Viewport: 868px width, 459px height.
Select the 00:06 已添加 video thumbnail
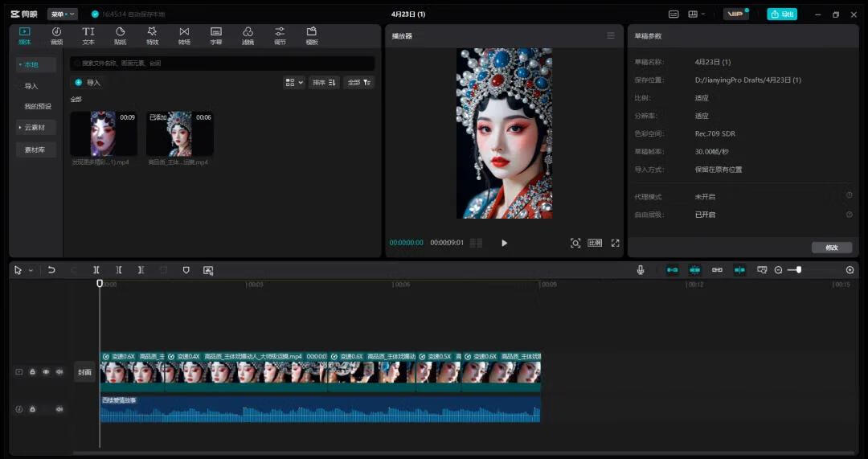(x=180, y=133)
